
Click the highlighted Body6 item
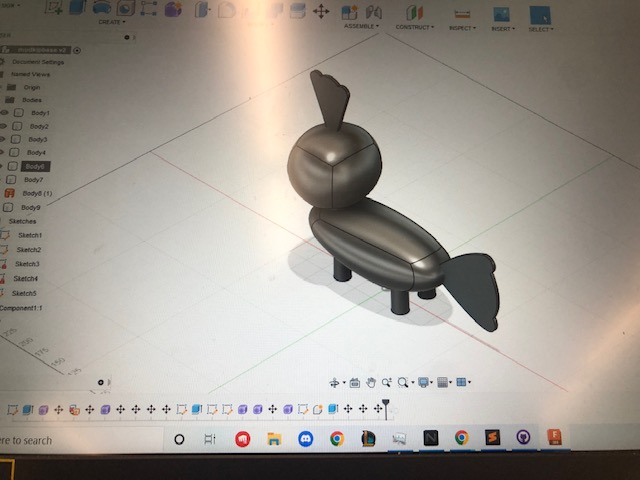coord(36,167)
